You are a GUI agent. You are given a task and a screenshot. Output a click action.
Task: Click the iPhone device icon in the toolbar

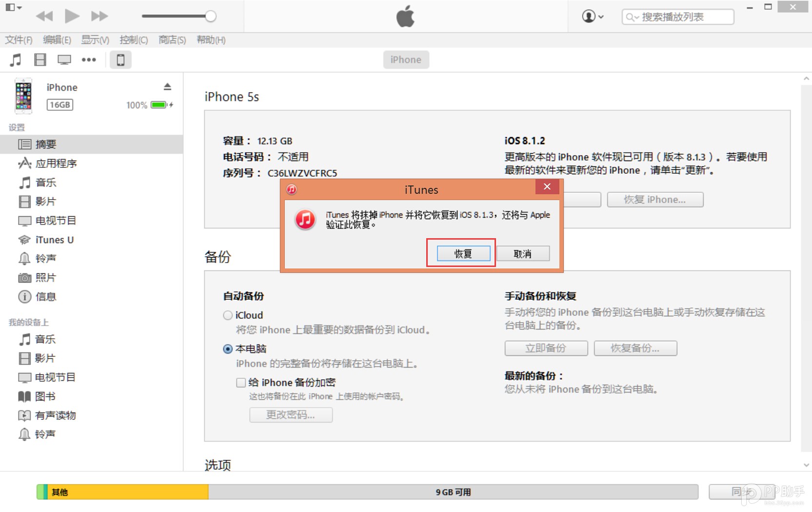click(120, 60)
